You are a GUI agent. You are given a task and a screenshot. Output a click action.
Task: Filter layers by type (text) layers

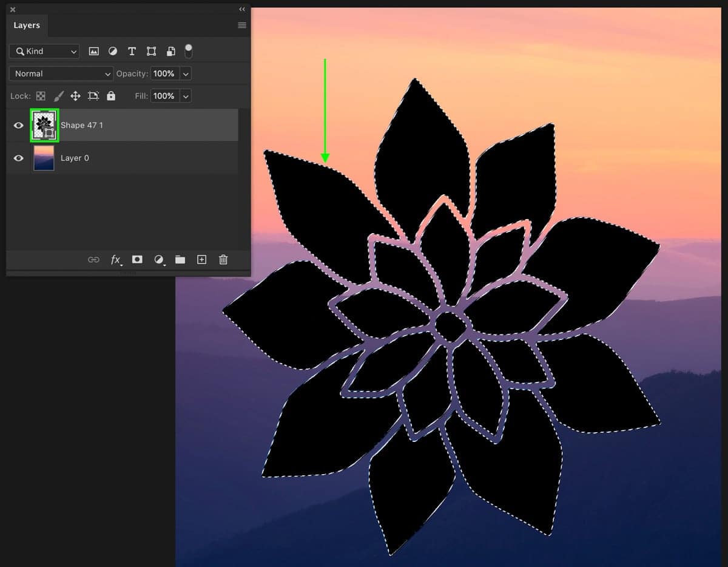tap(132, 52)
